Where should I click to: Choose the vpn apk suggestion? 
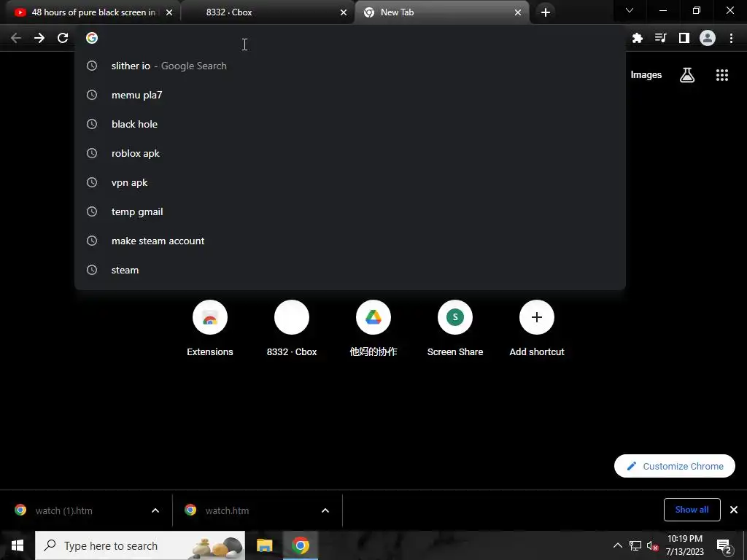click(349, 182)
